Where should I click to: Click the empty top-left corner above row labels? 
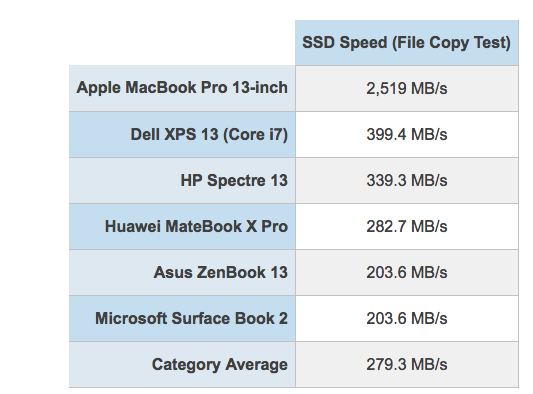(182, 43)
